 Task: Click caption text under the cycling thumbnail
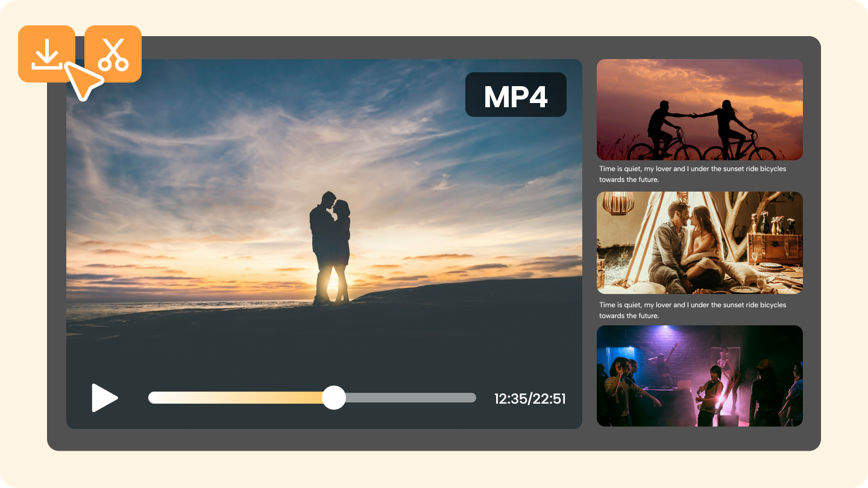[x=693, y=174]
